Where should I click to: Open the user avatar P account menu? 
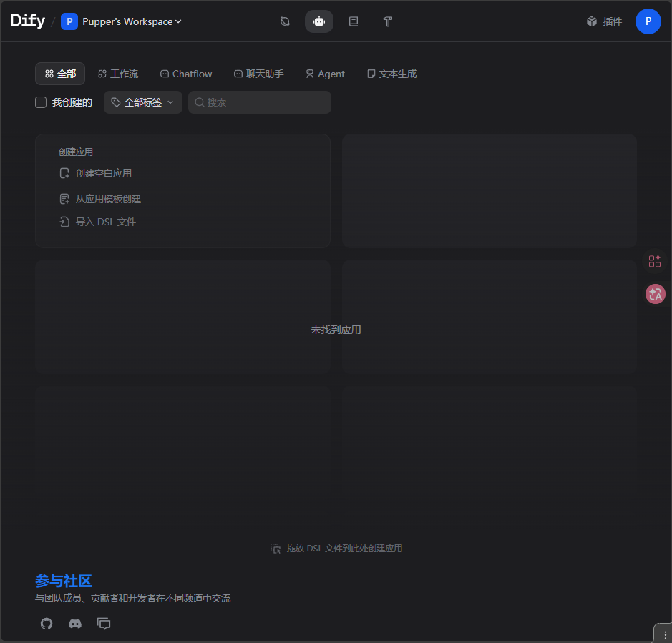pos(648,21)
